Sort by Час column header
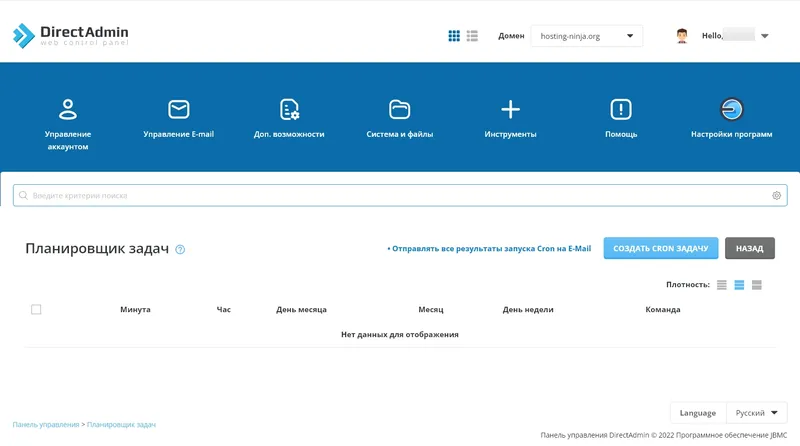This screenshot has height=446, width=800. (223, 309)
